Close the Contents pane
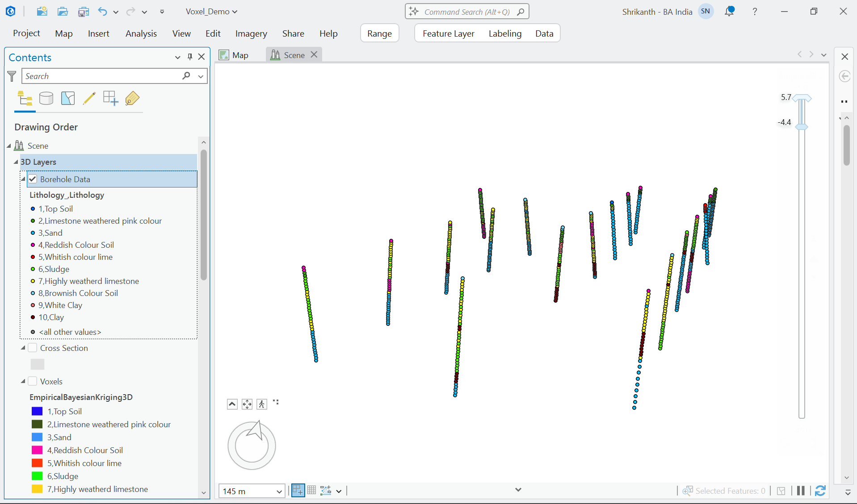857x504 pixels. (202, 57)
